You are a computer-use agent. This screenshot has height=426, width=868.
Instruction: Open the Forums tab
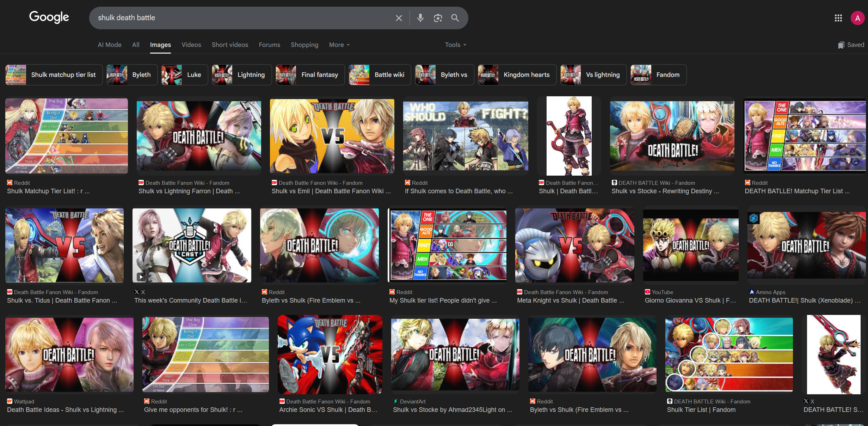269,45
